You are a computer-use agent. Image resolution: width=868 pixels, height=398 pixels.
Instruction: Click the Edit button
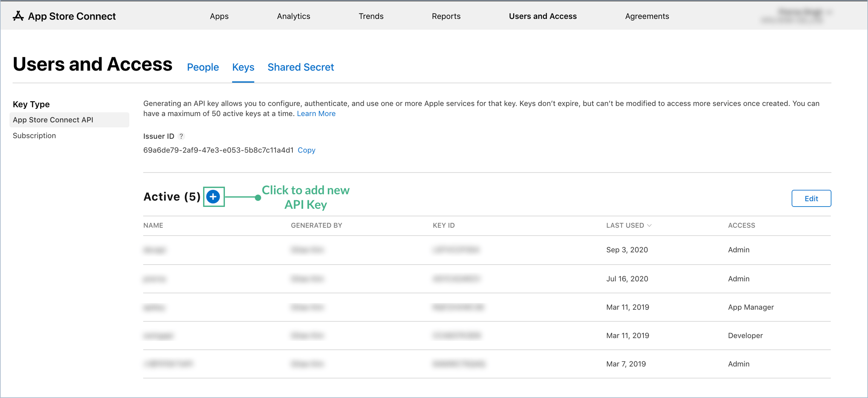click(x=811, y=198)
